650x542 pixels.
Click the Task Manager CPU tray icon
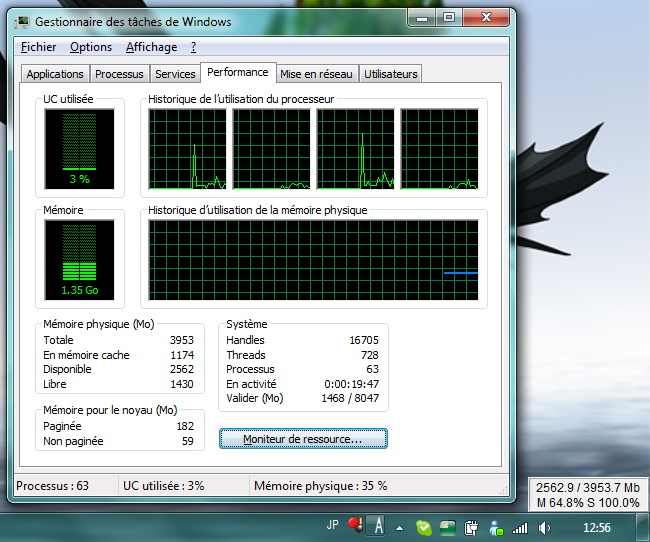click(x=448, y=527)
